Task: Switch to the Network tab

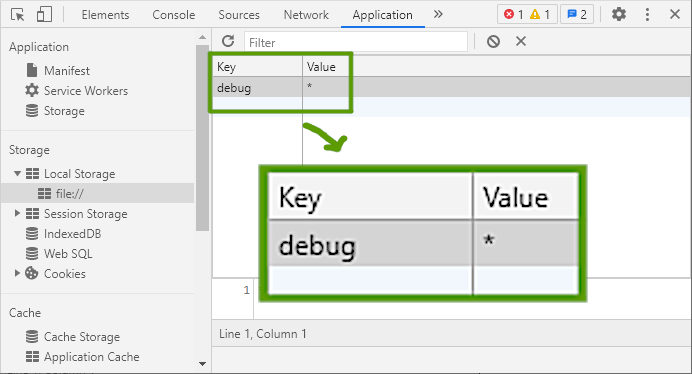Action: pos(306,15)
